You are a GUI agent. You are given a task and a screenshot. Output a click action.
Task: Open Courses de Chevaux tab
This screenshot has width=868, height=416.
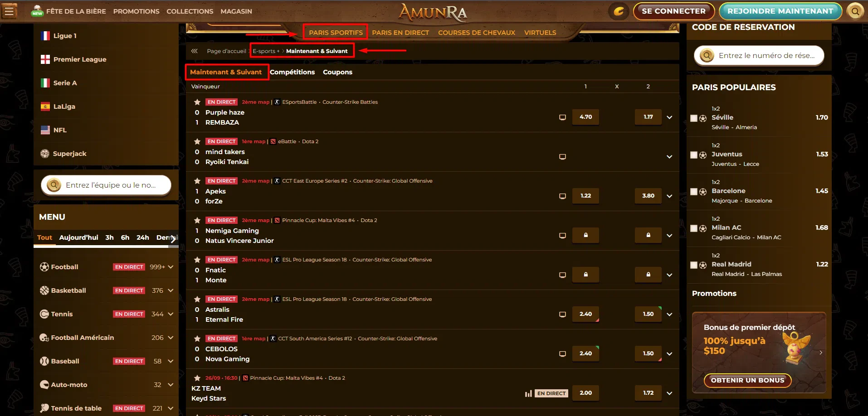[x=477, y=33]
